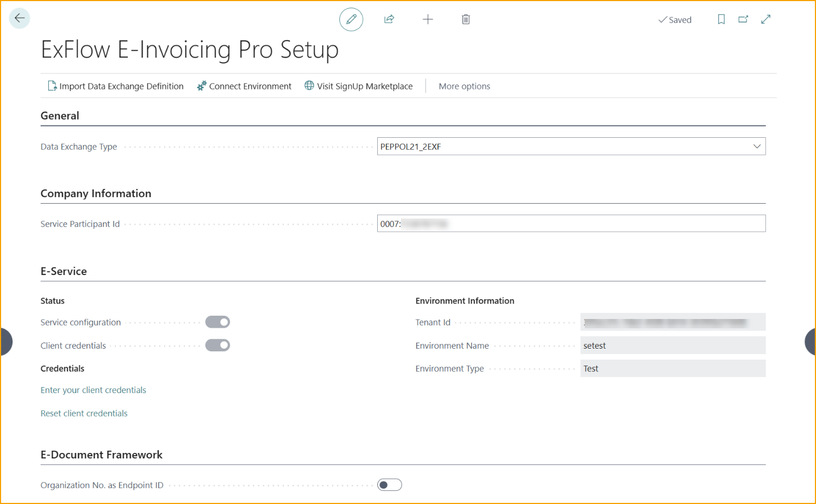Click the ExFlow E-Invoicing Pro Setup title

(x=190, y=49)
